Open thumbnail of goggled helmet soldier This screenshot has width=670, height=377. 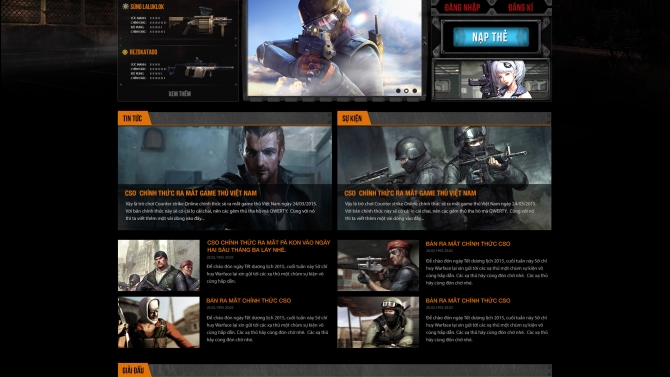(x=378, y=322)
